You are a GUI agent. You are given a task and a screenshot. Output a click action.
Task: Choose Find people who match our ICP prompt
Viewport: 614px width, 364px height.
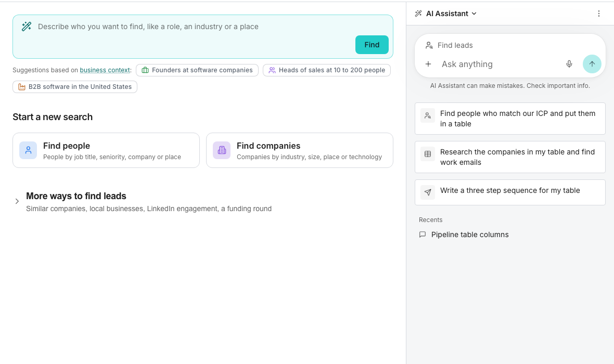(x=510, y=119)
